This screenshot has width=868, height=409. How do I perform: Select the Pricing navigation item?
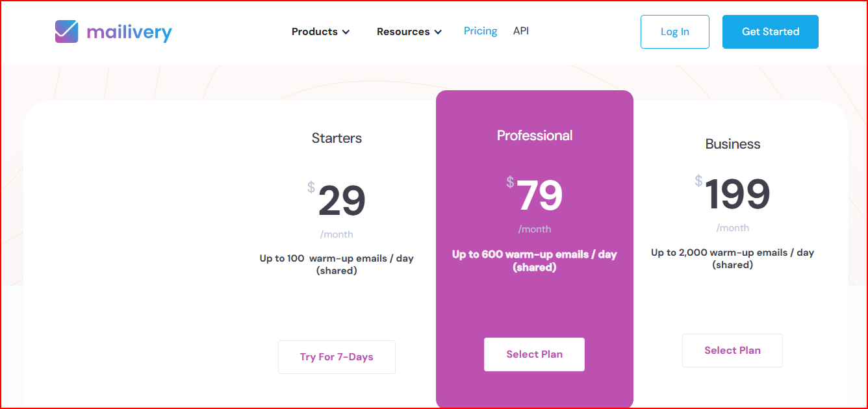[480, 31]
